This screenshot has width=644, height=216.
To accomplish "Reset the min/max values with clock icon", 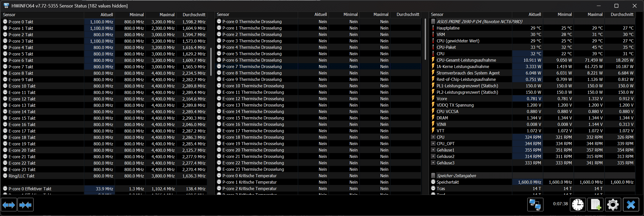I will click(x=578, y=205).
